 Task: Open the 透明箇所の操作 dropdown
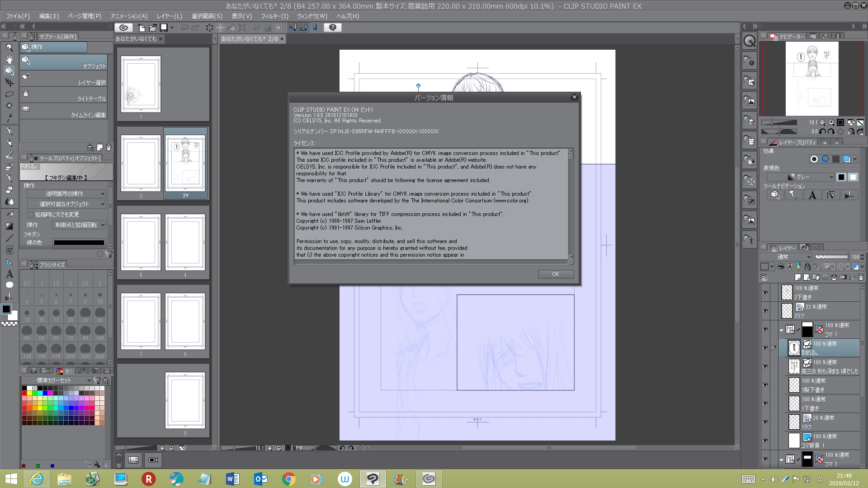point(66,194)
